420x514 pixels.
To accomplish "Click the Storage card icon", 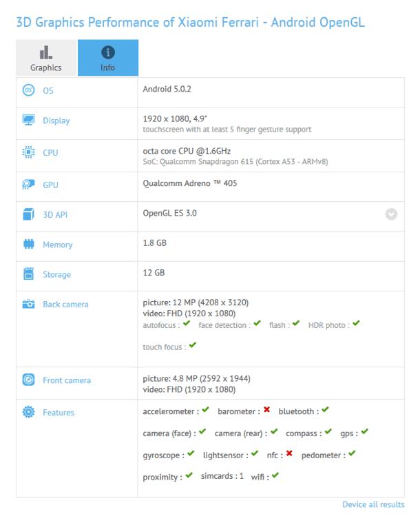I will tap(28, 274).
